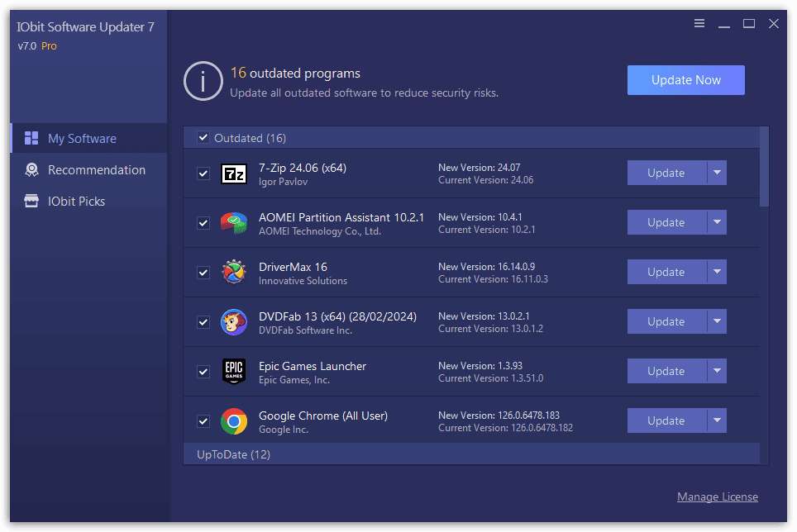Maximize the Software Updater window

[x=749, y=23]
